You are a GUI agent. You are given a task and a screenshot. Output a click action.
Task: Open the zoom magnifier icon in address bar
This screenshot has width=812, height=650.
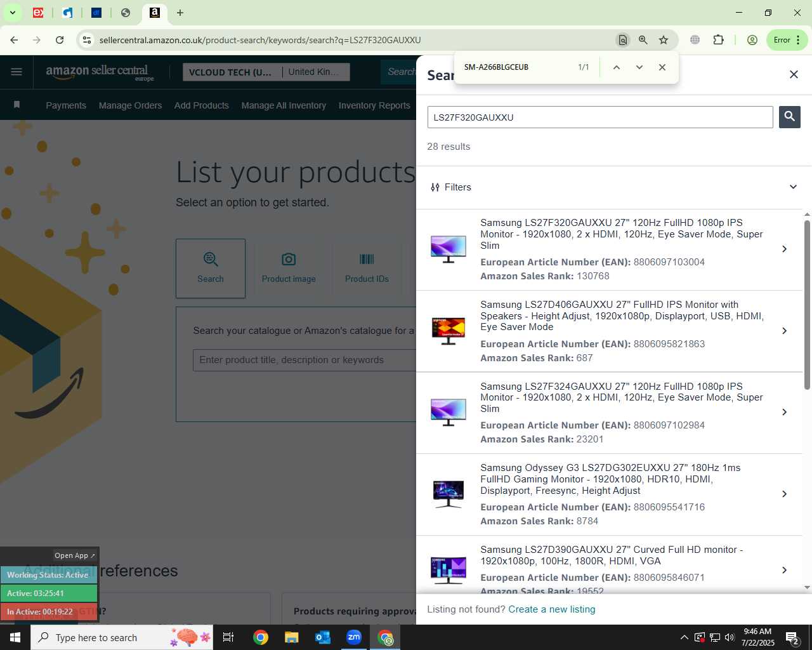point(643,40)
